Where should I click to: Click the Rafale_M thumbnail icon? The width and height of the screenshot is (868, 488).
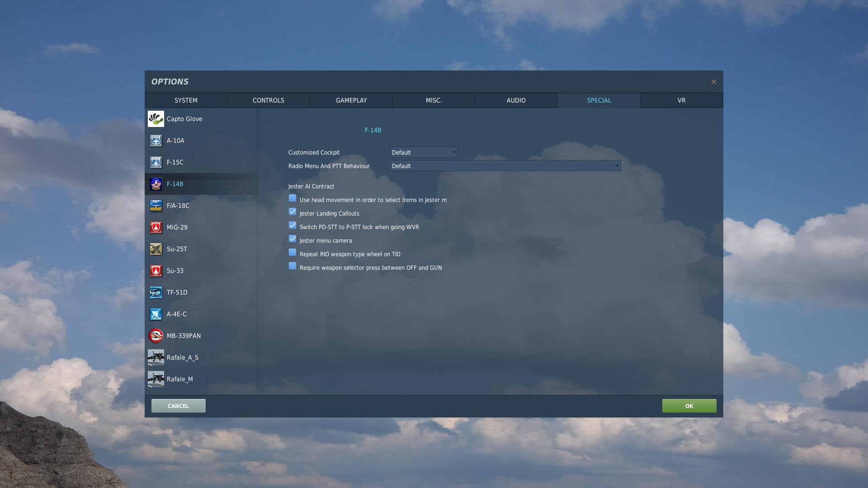click(x=156, y=379)
